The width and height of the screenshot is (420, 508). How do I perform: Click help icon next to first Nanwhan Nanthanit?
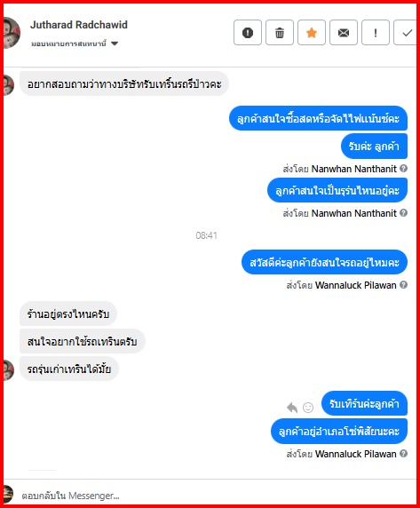(x=403, y=168)
